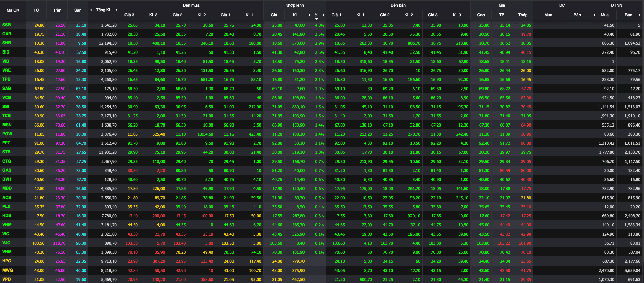Open stock symbol TPB
Image resolution: width=644 pixels, height=283 pixels.
coord(6,79)
